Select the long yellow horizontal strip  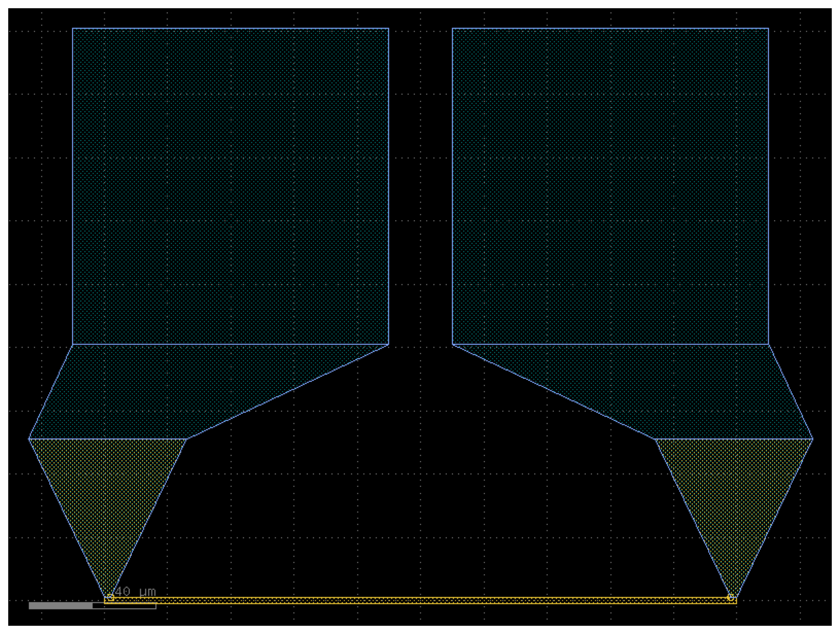[x=421, y=601]
